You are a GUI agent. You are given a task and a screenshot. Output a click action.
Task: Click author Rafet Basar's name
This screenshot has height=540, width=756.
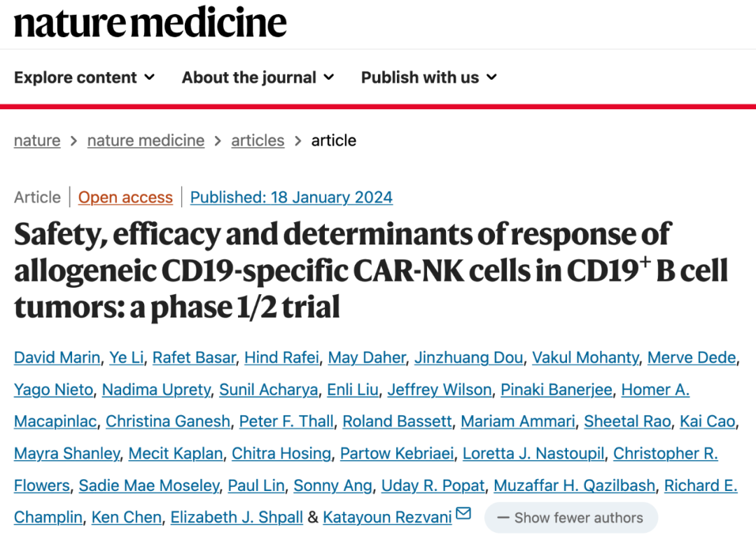click(194, 358)
